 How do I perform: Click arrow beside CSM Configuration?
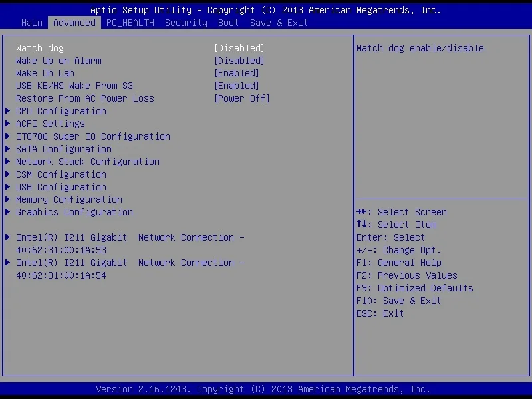click(x=8, y=174)
